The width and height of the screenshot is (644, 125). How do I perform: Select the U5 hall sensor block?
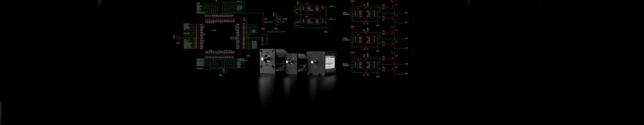pyautogui.click(x=313, y=21)
